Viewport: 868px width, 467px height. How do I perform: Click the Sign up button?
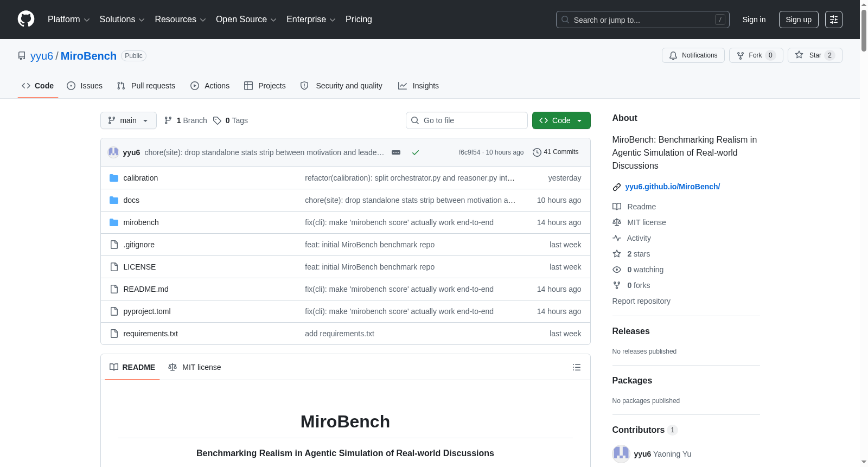pos(799,20)
